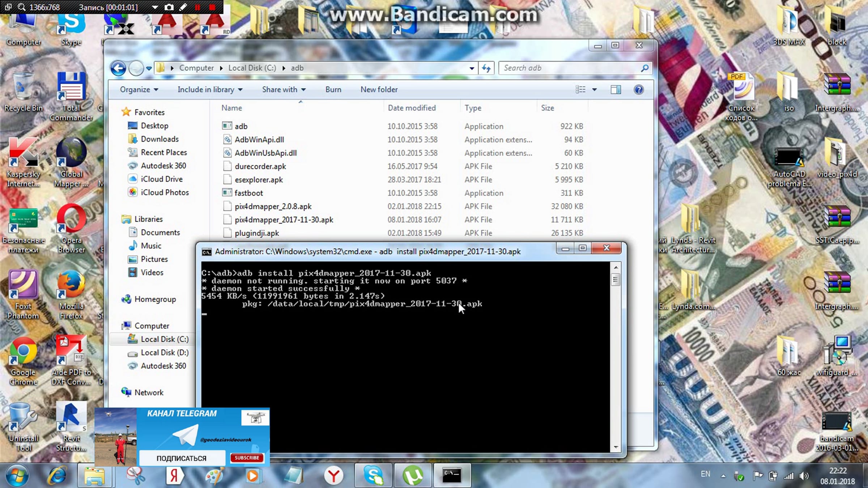The height and width of the screenshot is (488, 868).
Task: Open the Organize dropdown menu
Action: click(x=139, y=90)
